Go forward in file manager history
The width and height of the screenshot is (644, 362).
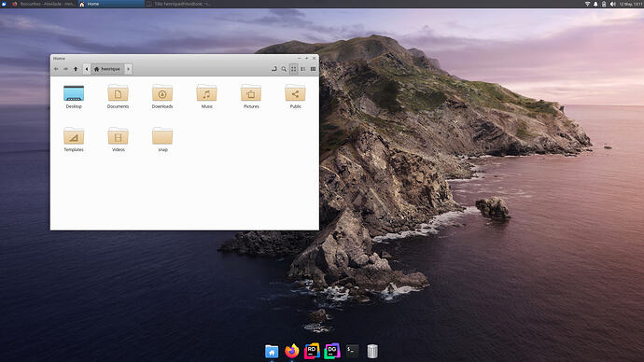coord(65,69)
